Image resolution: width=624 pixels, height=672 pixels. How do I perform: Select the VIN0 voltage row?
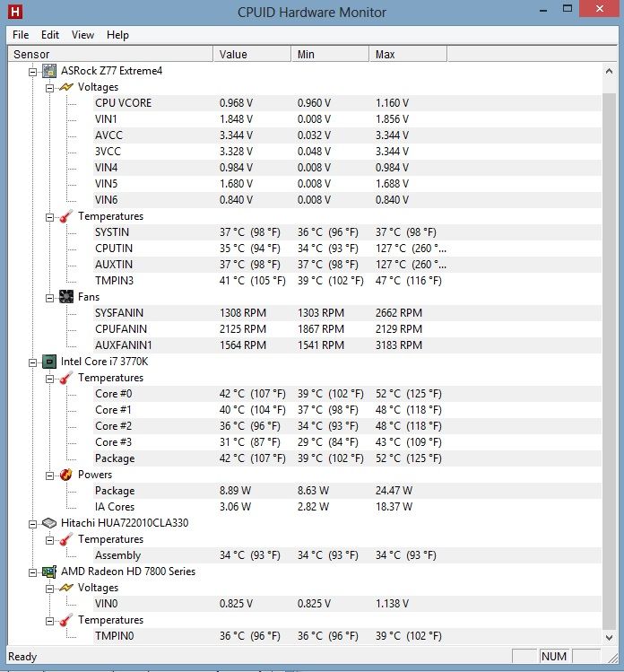point(347,604)
